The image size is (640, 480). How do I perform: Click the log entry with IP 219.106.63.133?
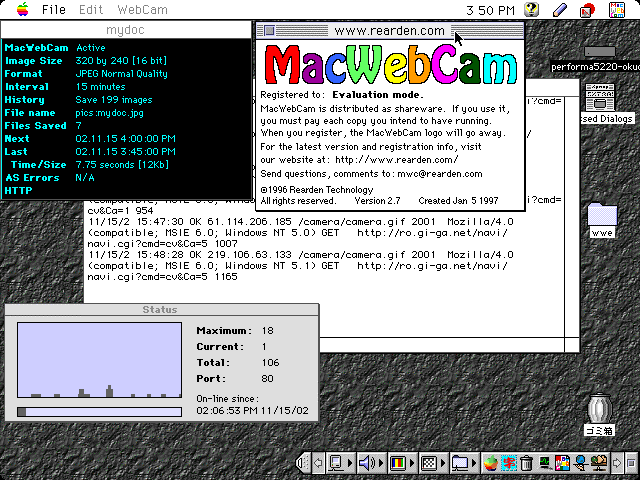[300, 266]
